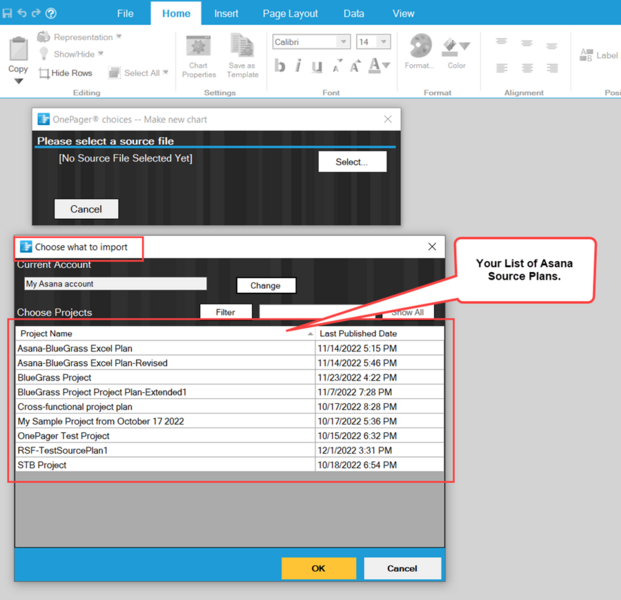Select Asana-BlueGrass Excel Plan row

(x=230, y=349)
